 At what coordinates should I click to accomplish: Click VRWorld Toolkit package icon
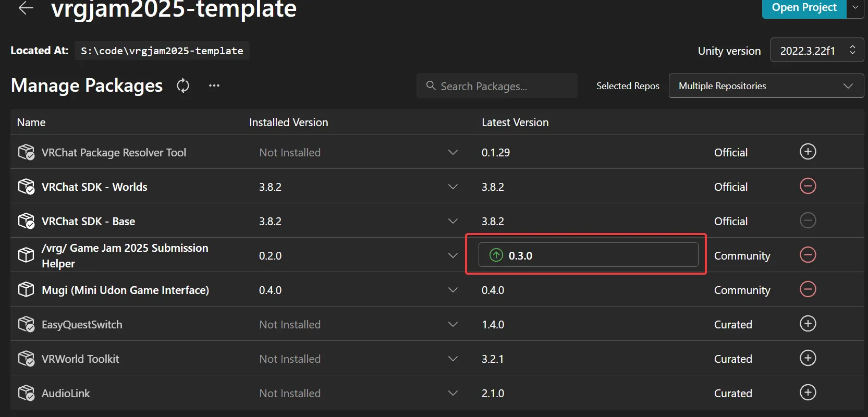26,359
